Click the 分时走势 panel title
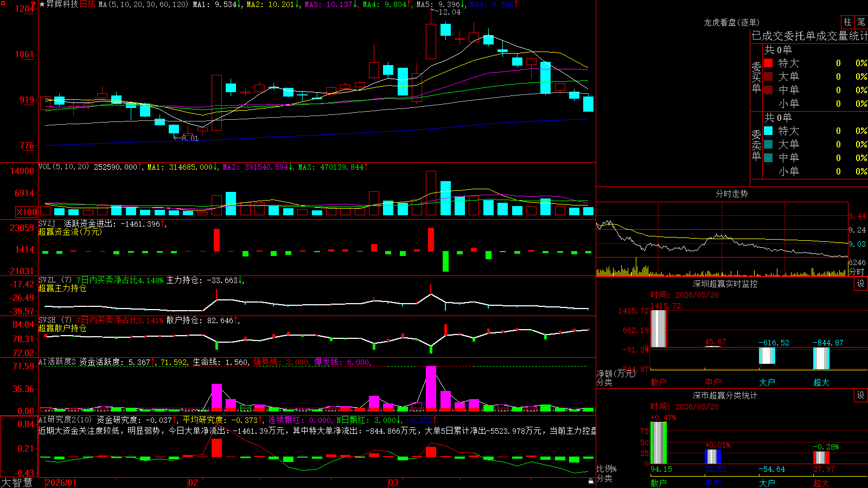This screenshot has width=868, height=488. [732, 194]
